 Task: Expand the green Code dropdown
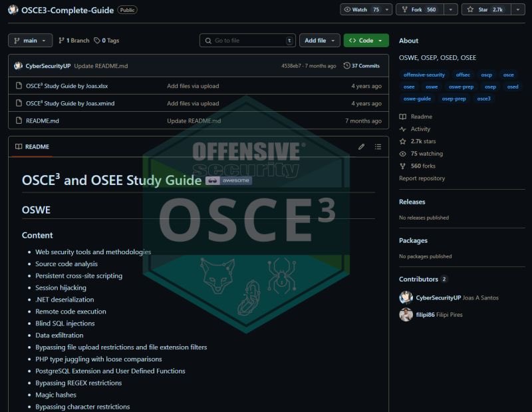click(x=366, y=40)
